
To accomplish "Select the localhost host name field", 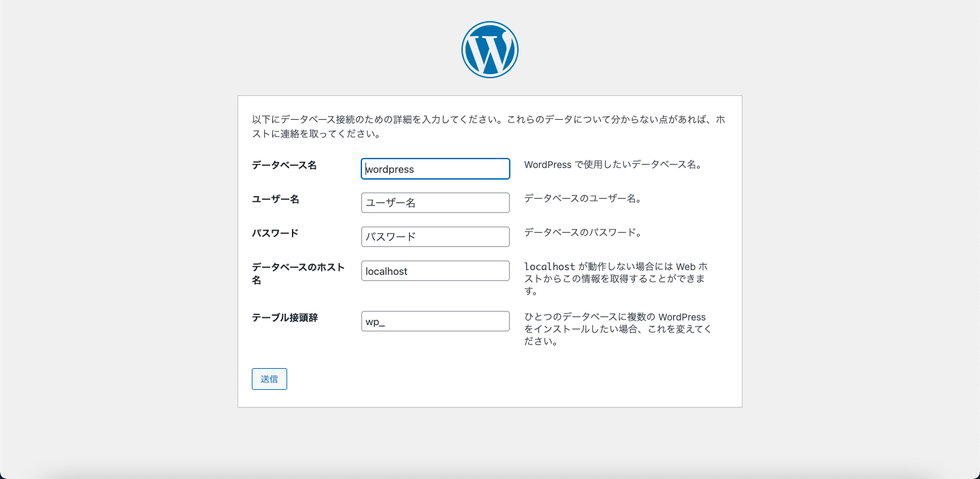I will (436, 271).
